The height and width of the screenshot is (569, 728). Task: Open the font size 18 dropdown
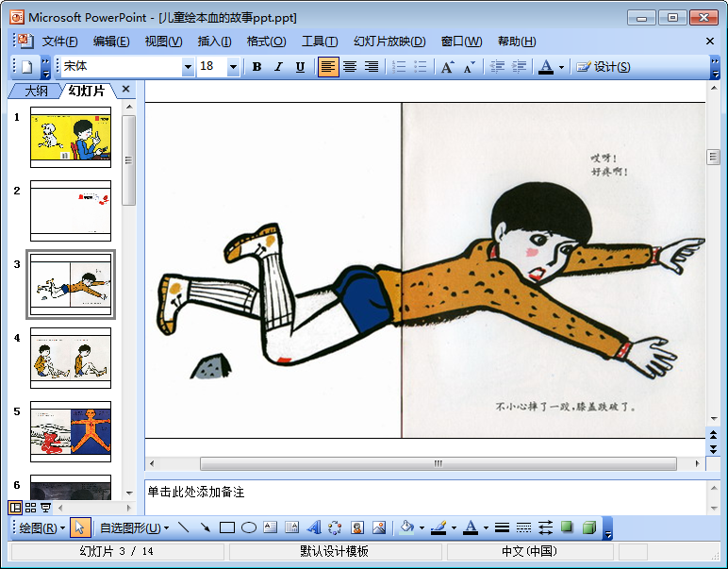[x=233, y=67]
